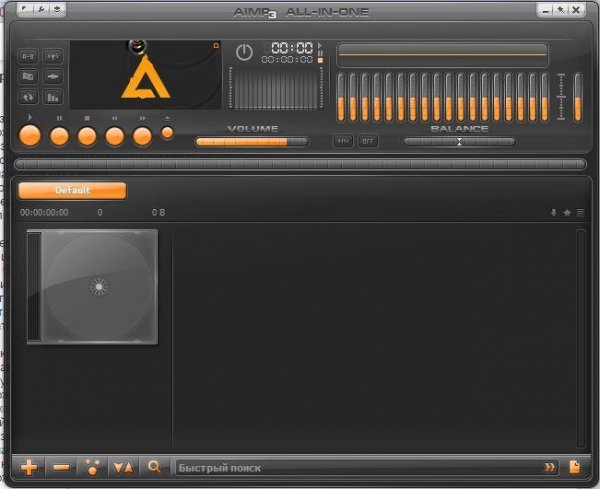The height and width of the screenshot is (489, 600).
Task: Click the playlist duration 00:00:00:00 text
Action: click(44, 212)
